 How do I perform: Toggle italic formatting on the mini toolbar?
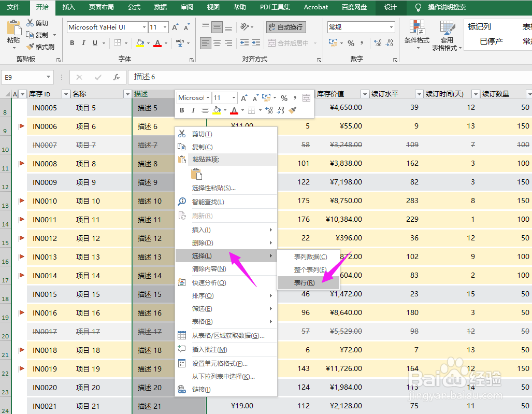[x=194, y=110]
